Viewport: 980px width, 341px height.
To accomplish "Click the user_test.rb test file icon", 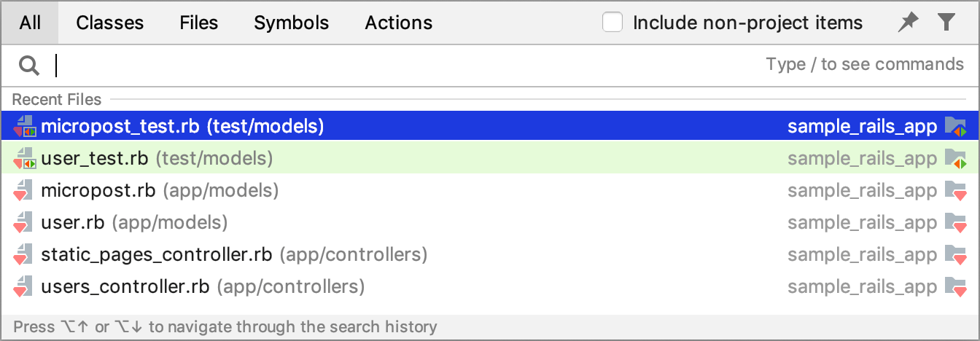I will 24,158.
